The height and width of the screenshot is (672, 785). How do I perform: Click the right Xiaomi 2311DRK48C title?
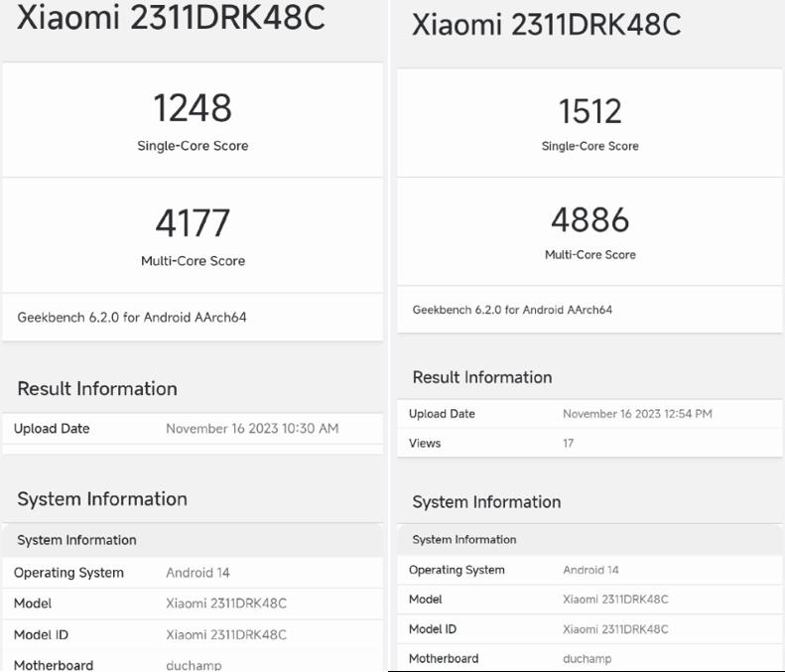point(546,24)
